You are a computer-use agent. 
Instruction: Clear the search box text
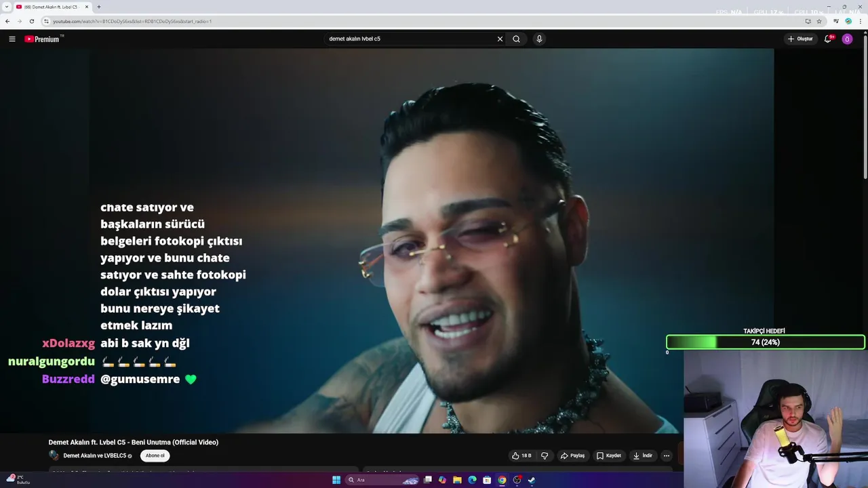pos(500,39)
